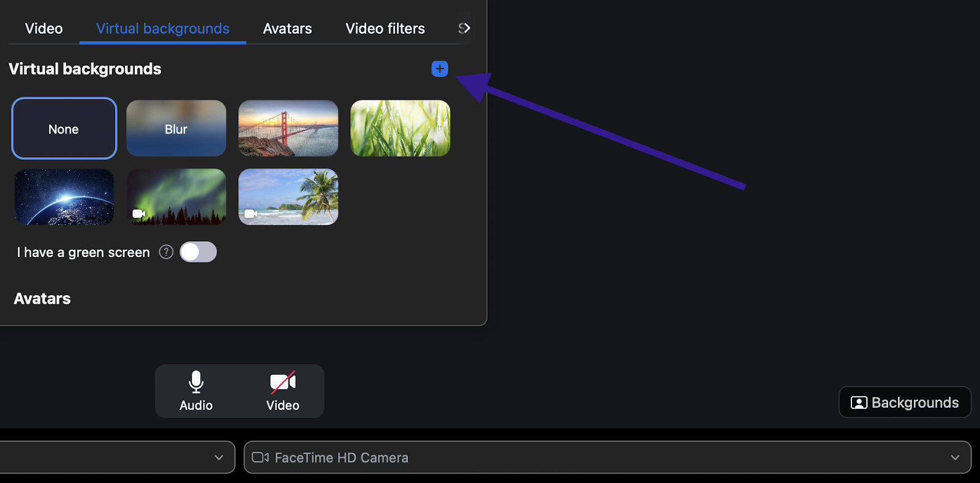Viewport: 980px width, 483px height.
Task: Select the Blur background option
Action: (x=176, y=129)
